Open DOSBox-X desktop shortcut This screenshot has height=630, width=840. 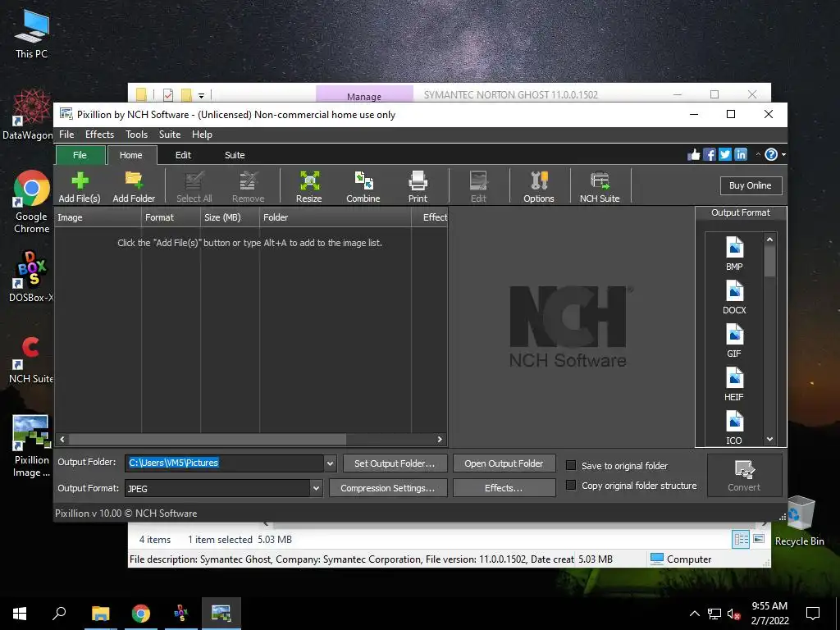coord(32,276)
